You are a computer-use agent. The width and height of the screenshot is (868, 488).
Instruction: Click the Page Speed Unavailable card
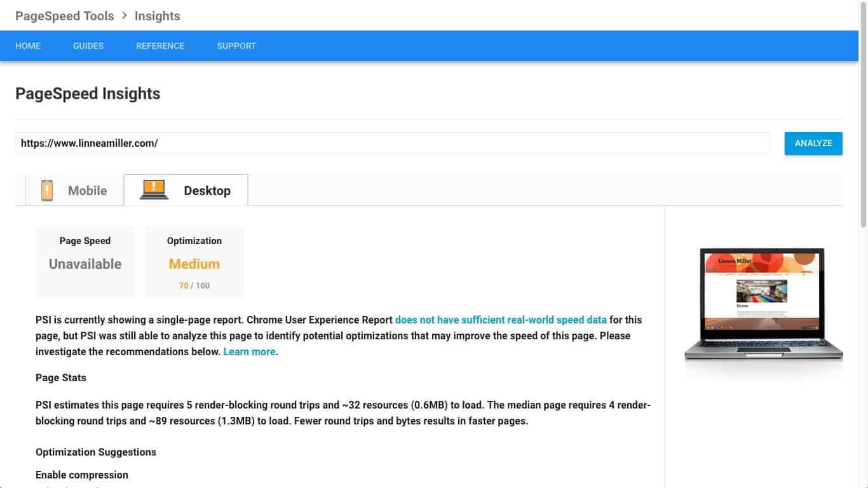pyautogui.click(x=85, y=262)
